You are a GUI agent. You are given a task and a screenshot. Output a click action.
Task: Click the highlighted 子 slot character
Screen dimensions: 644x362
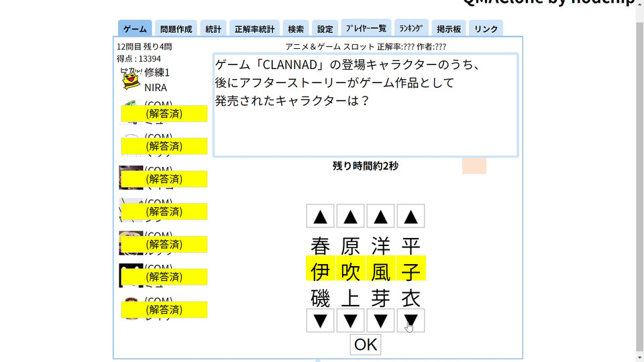click(411, 269)
